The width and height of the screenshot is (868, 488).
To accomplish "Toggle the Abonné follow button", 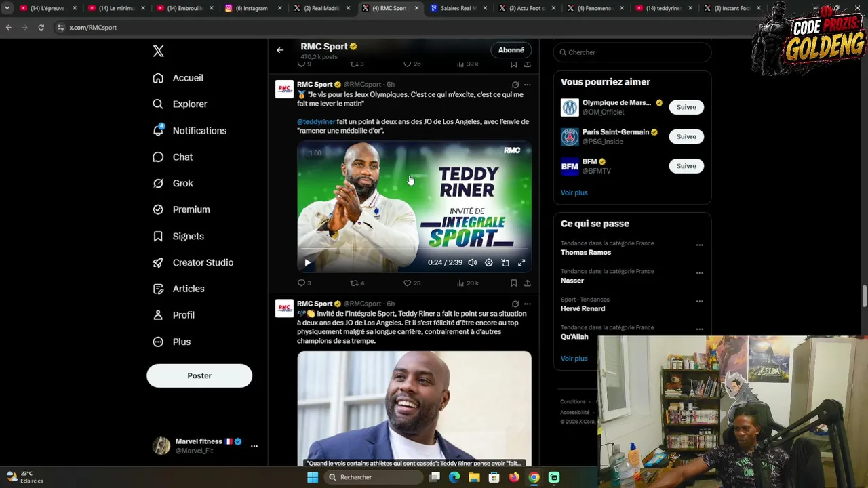I will (x=511, y=50).
